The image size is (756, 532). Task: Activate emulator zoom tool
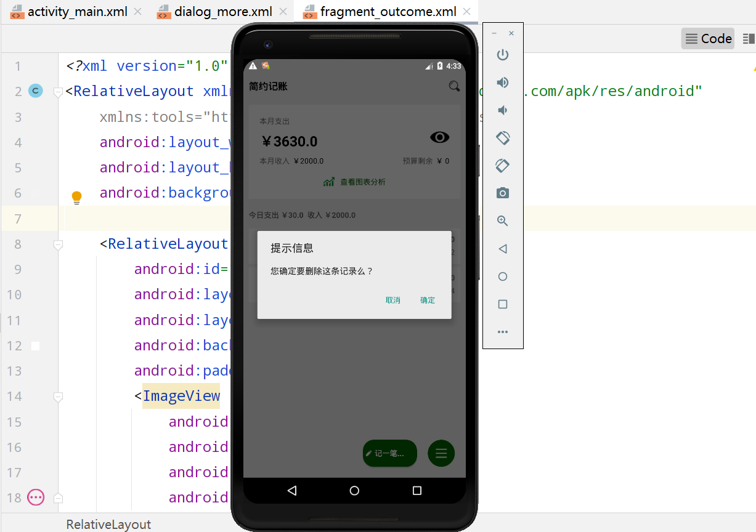pyautogui.click(x=503, y=221)
